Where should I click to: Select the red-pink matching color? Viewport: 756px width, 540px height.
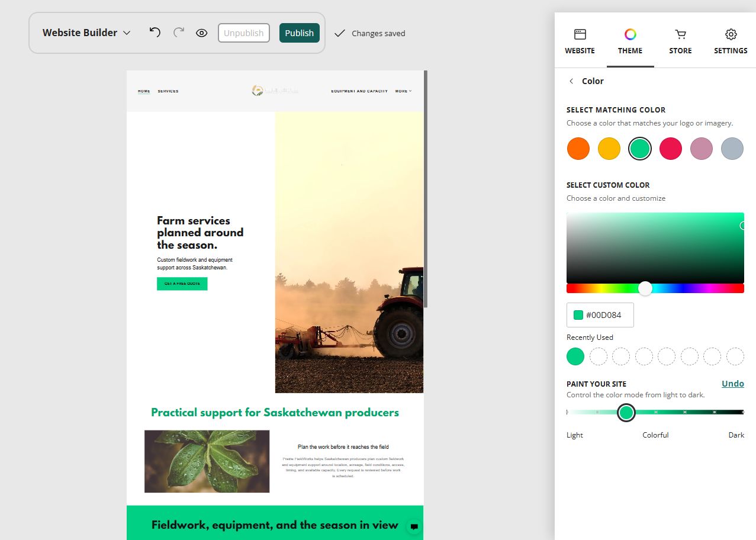[671, 149]
